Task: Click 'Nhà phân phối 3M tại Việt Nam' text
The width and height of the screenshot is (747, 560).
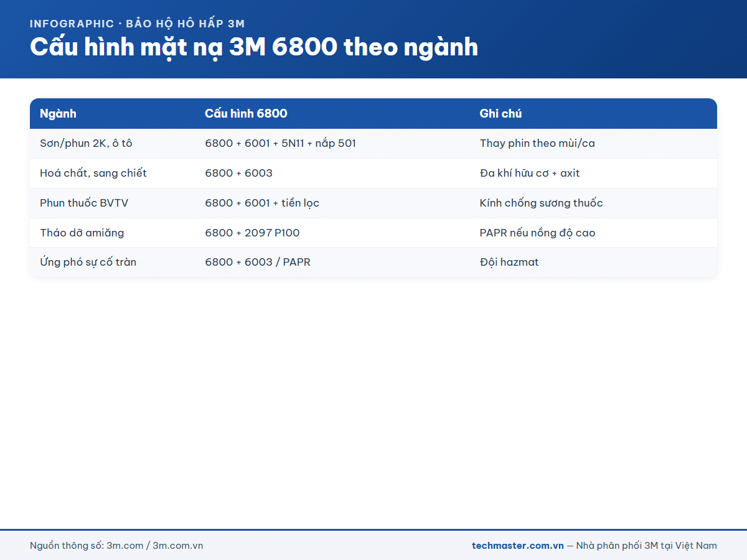Action: 647,546
